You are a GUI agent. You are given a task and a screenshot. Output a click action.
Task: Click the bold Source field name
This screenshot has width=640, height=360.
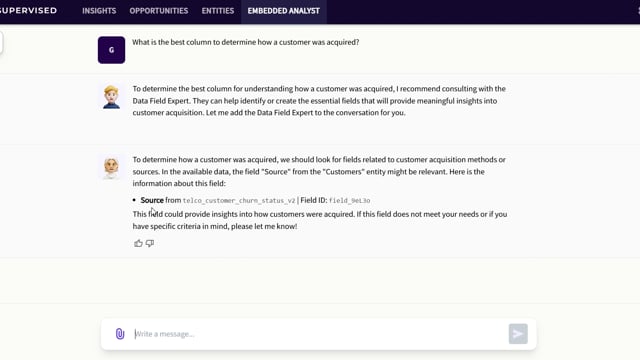click(152, 200)
